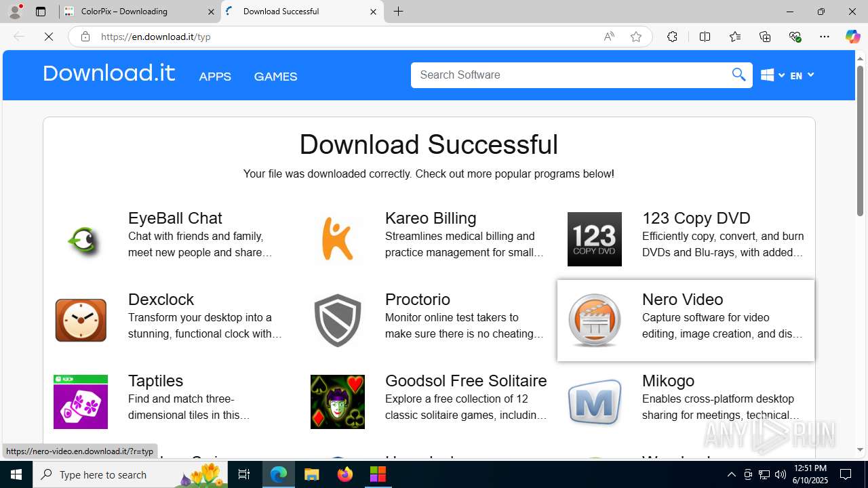The image size is (868, 488).
Task: Open Kareo Billing title link
Action: [x=431, y=218]
